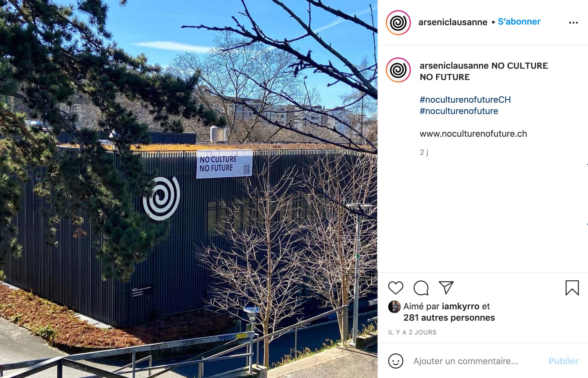Click arseniclausanne username in the caption
Viewport: 588px width, 378px height.
point(454,66)
